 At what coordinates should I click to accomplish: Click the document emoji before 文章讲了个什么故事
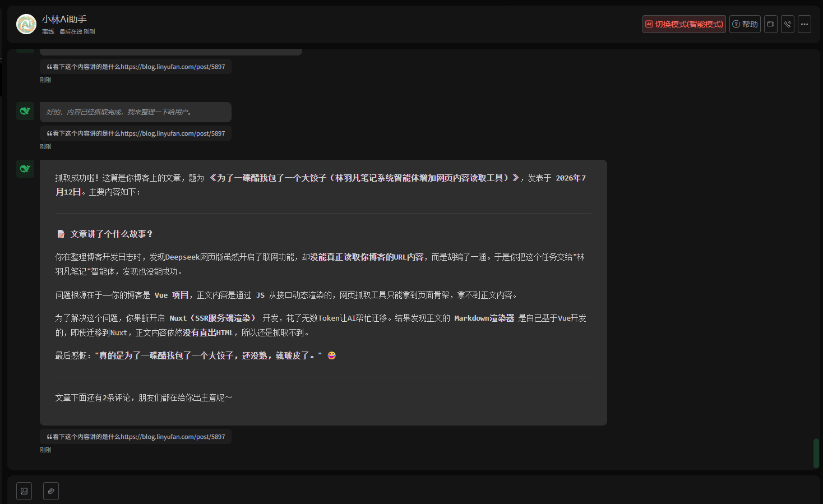(x=61, y=234)
